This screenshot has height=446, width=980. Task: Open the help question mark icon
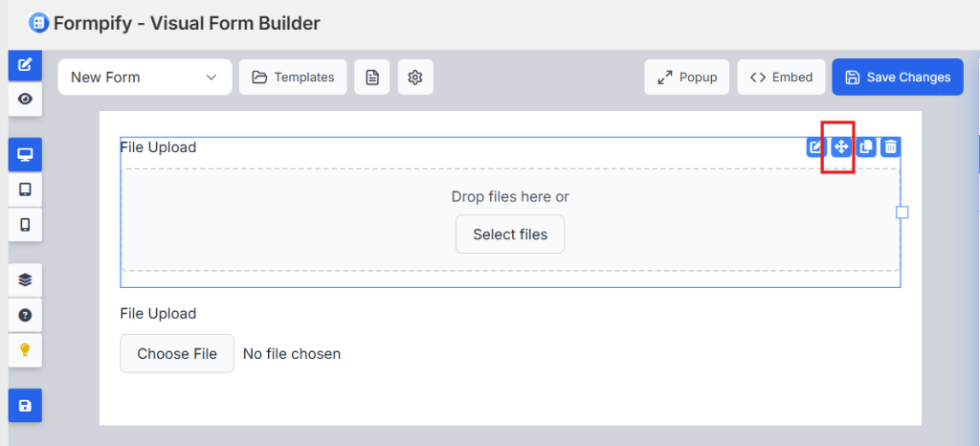click(x=25, y=314)
